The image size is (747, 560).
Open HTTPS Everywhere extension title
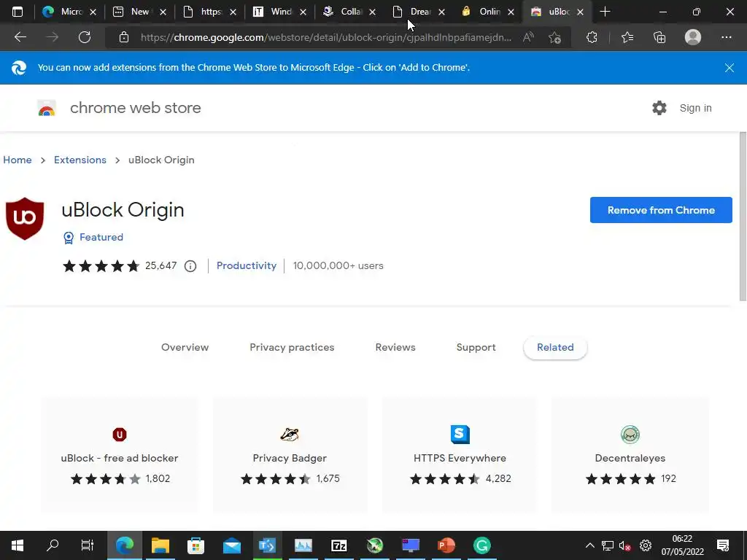[x=460, y=458]
